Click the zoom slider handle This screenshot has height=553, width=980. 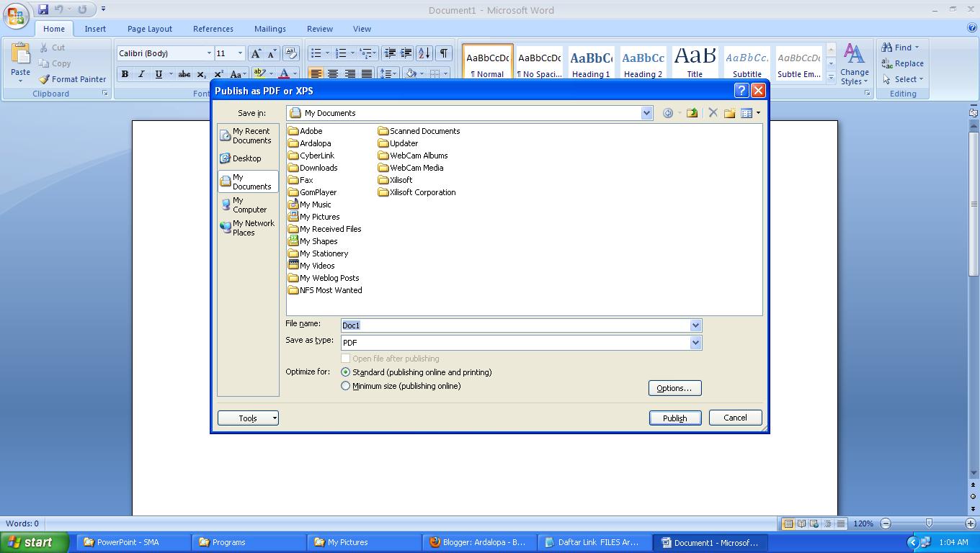click(929, 523)
